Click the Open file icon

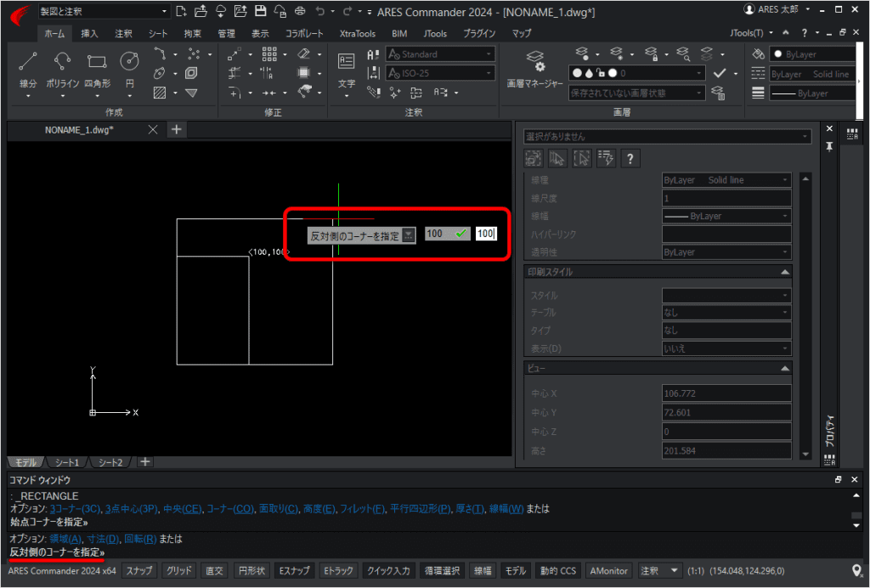coord(201,10)
